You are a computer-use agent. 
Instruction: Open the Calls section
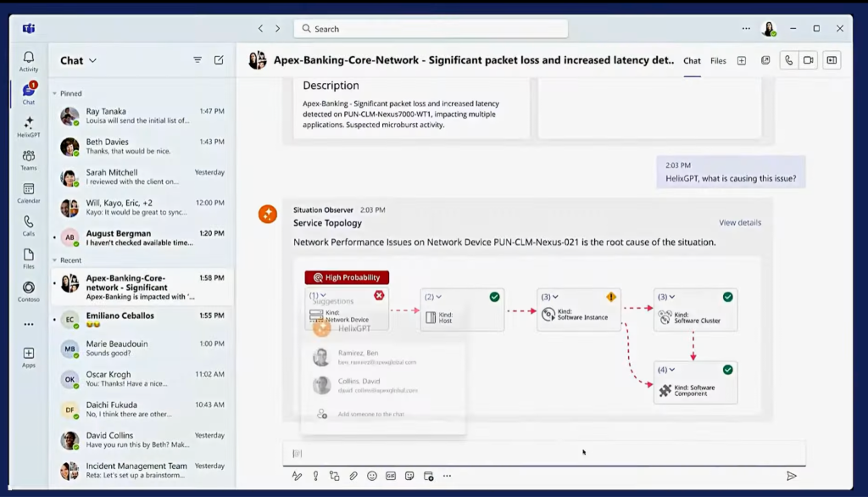[x=29, y=226]
